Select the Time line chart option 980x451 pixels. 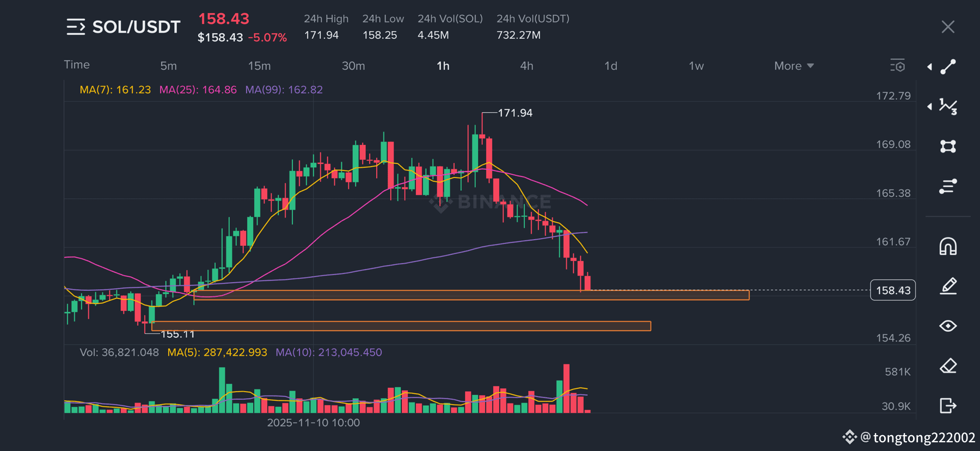77,64
